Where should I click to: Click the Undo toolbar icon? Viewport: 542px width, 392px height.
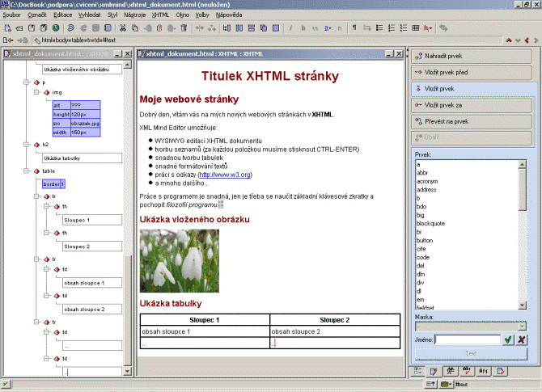click(71, 28)
